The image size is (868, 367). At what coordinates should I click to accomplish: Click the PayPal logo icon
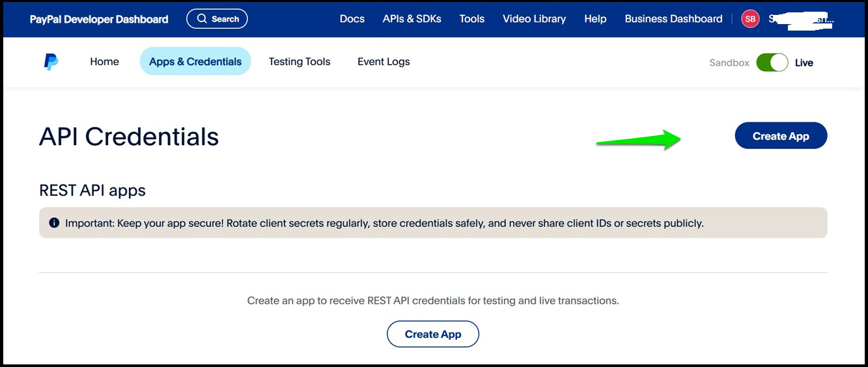pyautogui.click(x=51, y=62)
